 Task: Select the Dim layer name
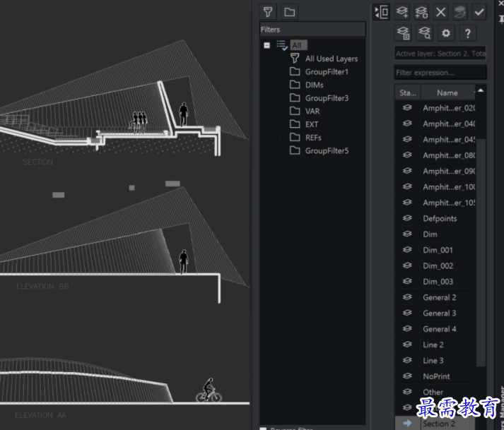click(x=430, y=234)
